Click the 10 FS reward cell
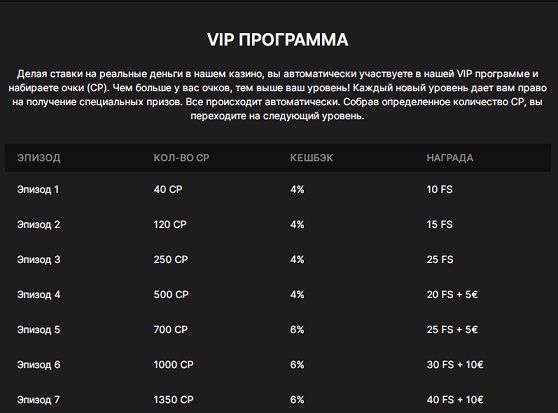This screenshot has width=558, height=413. 439,189
